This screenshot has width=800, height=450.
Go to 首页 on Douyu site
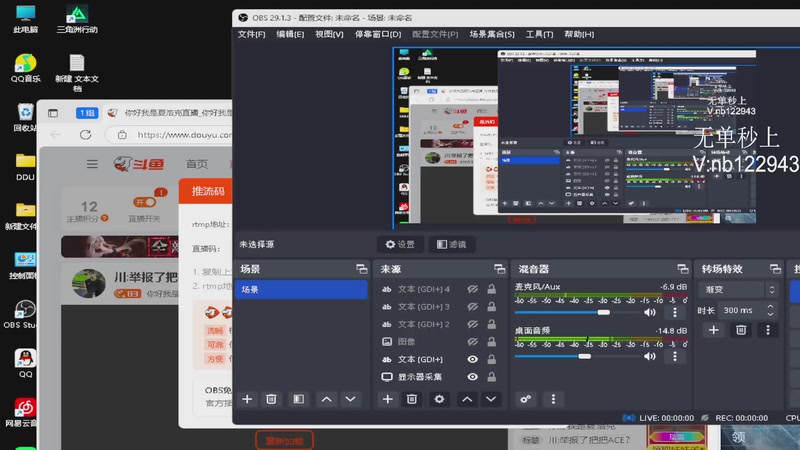[197, 164]
